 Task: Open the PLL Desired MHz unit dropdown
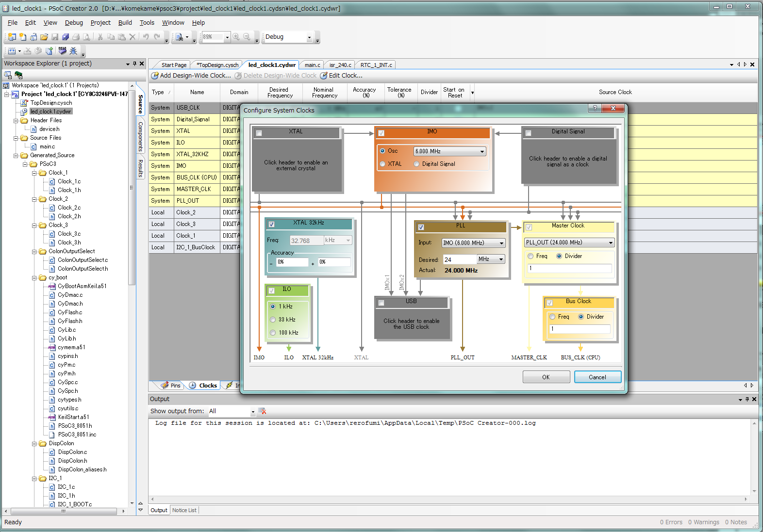[491, 259]
